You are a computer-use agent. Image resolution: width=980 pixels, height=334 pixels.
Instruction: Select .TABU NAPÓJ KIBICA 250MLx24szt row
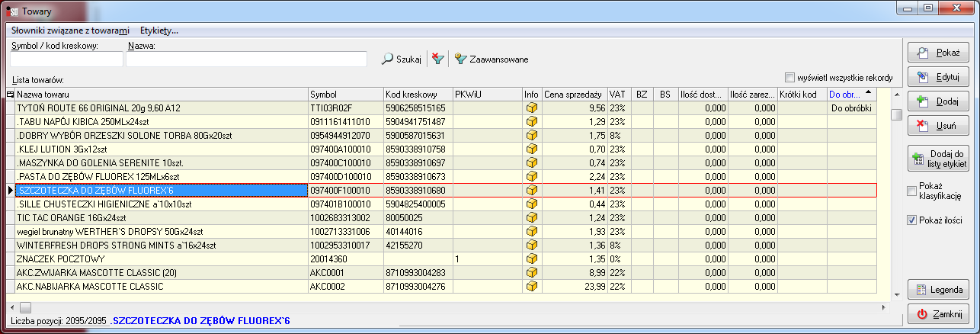point(442,121)
